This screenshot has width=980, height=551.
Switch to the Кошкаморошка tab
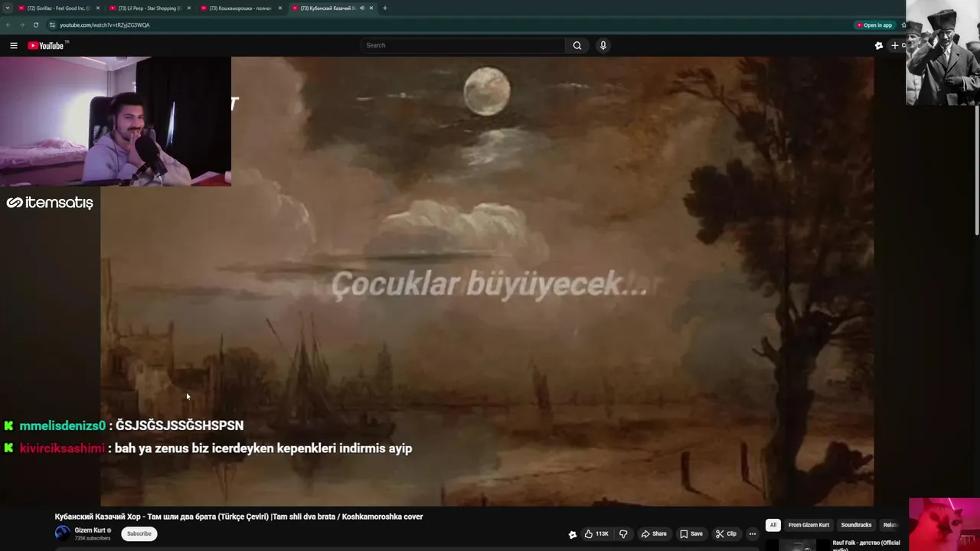240,8
